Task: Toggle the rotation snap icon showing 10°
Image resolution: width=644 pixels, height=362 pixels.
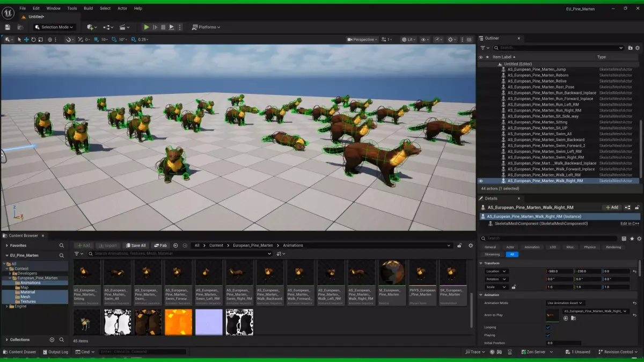Action: (x=114, y=40)
